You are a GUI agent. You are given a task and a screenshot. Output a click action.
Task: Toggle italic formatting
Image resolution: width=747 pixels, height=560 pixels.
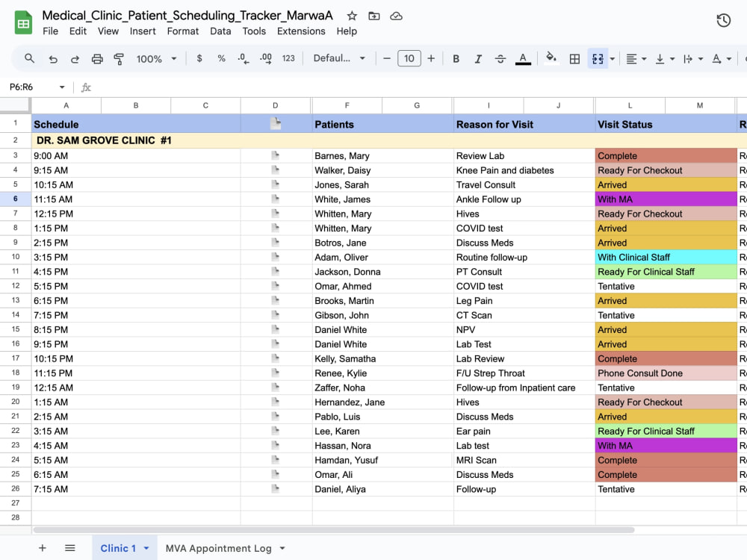pos(478,58)
